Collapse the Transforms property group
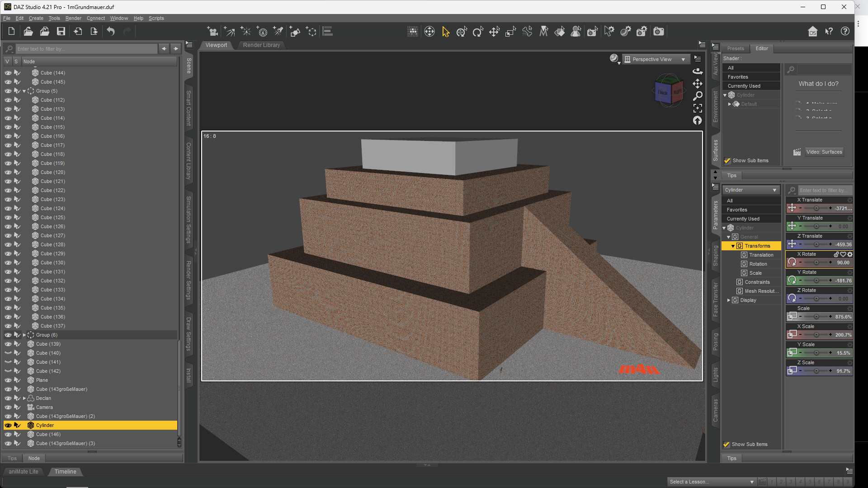The image size is (868, 488). pyautogui.click(x=733, y=246)
